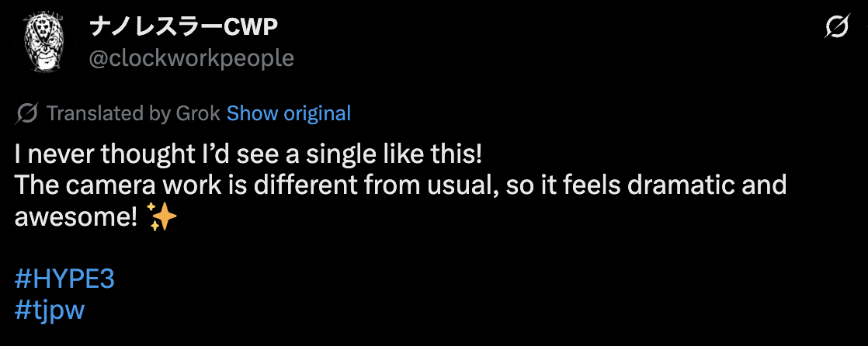Open the #HYPE3 hashtag
This screenshot has width=868, height=346.
[64, 280]
